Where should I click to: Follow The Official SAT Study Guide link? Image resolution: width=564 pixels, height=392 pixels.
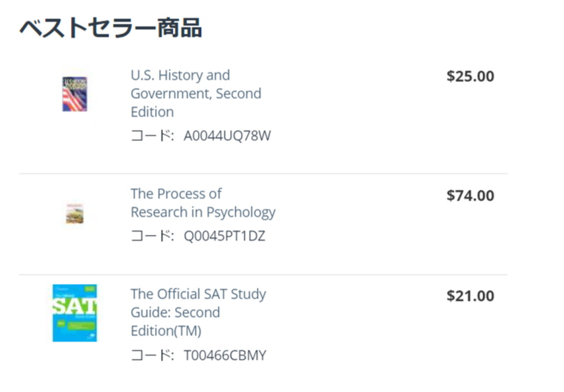(x=198, y=312)
